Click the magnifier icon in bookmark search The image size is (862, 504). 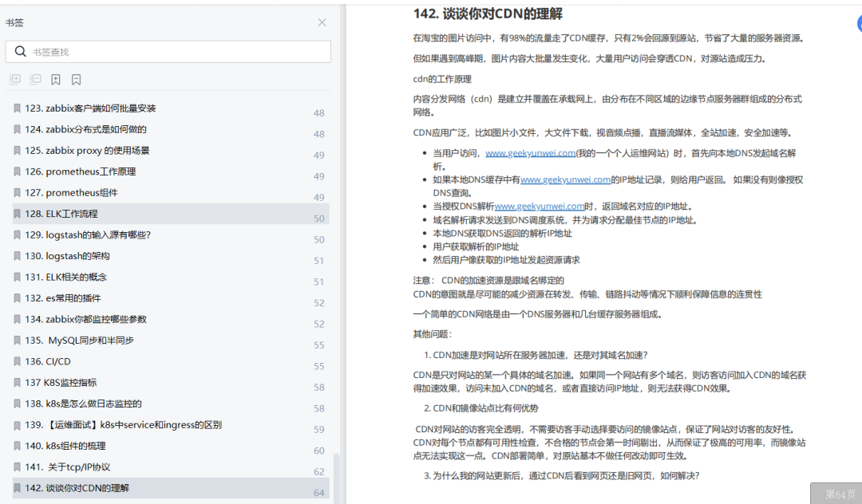tap(20, 52)
